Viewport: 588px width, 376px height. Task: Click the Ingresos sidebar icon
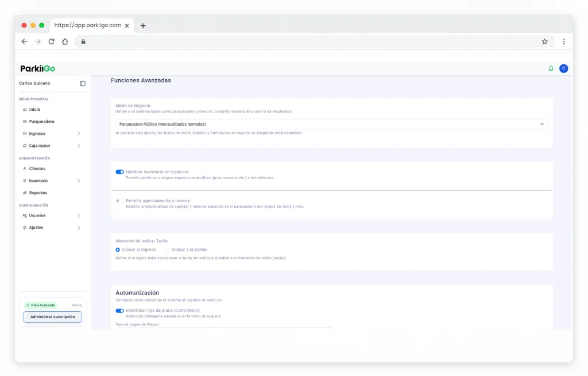coord(25,133)
